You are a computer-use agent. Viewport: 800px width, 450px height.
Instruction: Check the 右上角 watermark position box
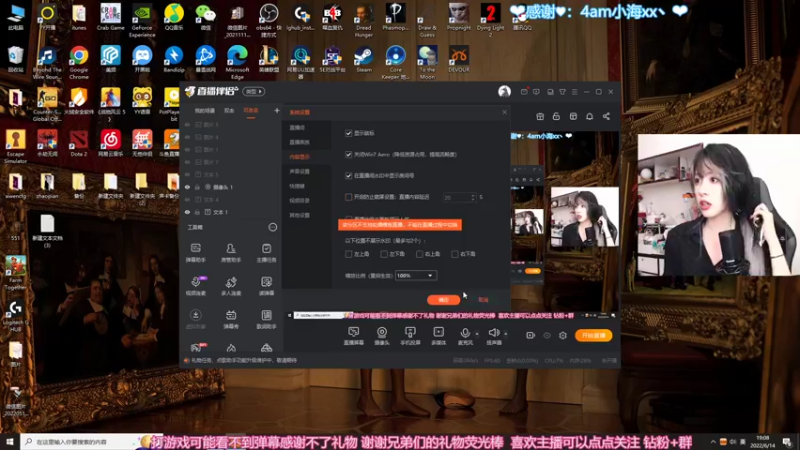click(419, 254)
